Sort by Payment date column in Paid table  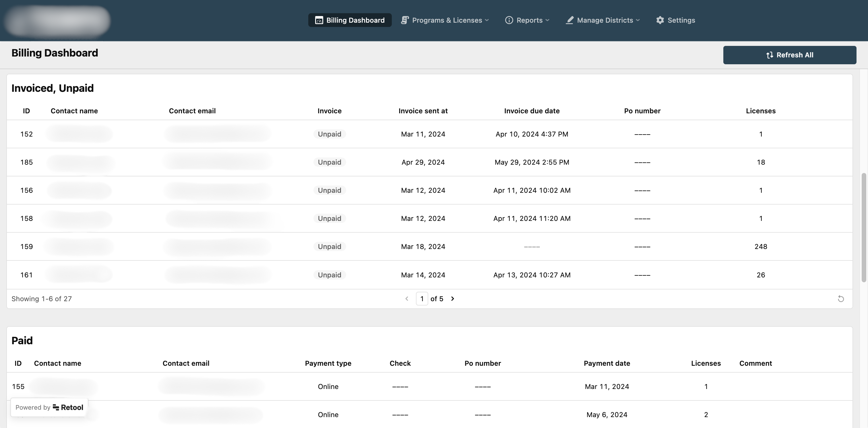coord(607,363)
